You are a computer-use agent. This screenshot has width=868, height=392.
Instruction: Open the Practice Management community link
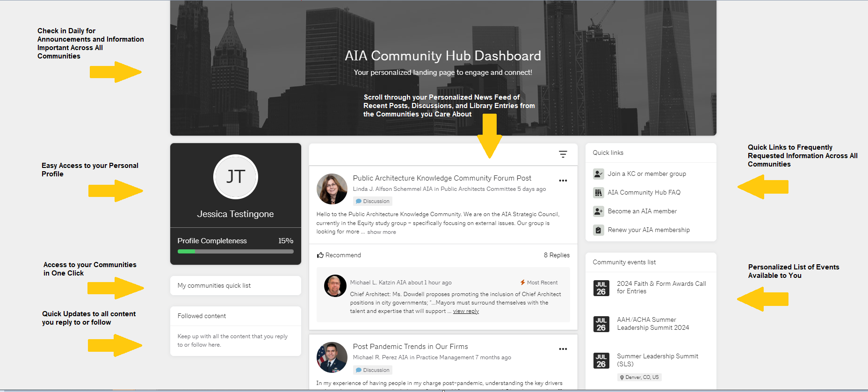click(x=445, y=357)
